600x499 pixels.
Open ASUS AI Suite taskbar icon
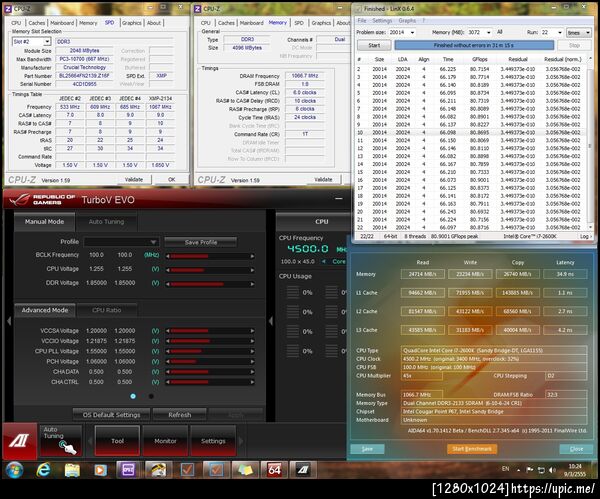click(303, 470)
